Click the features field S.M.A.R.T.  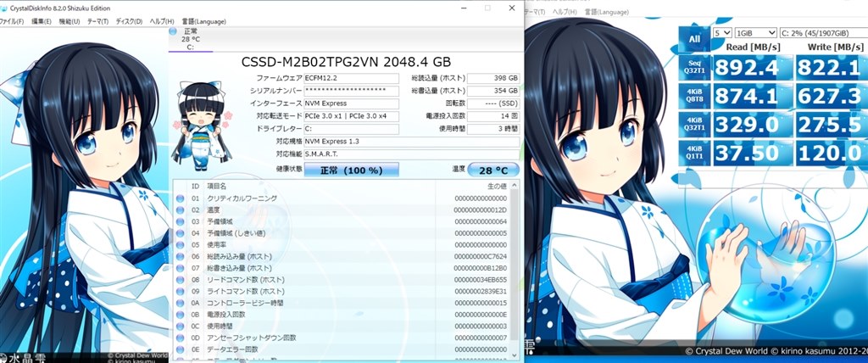[x=412, y=154]
